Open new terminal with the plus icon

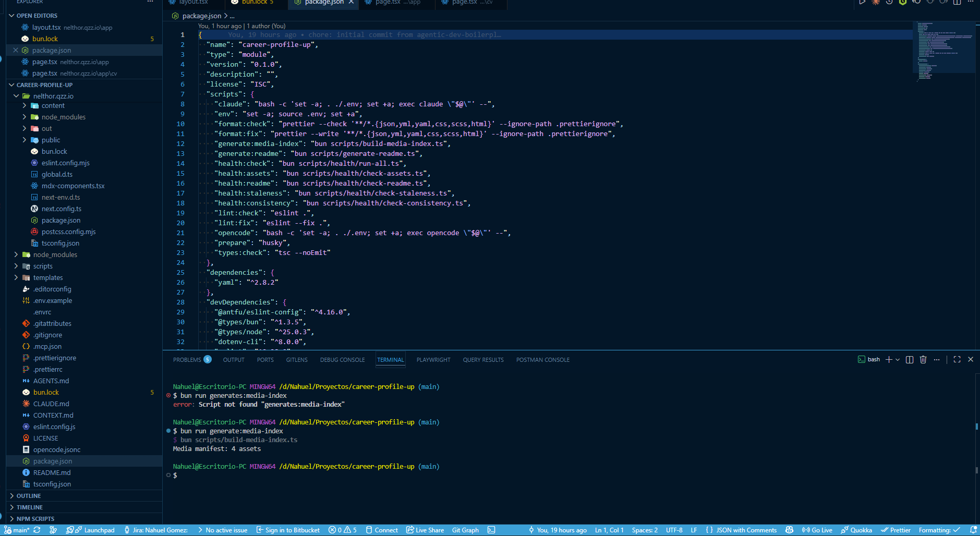click(x=889, y=360)
